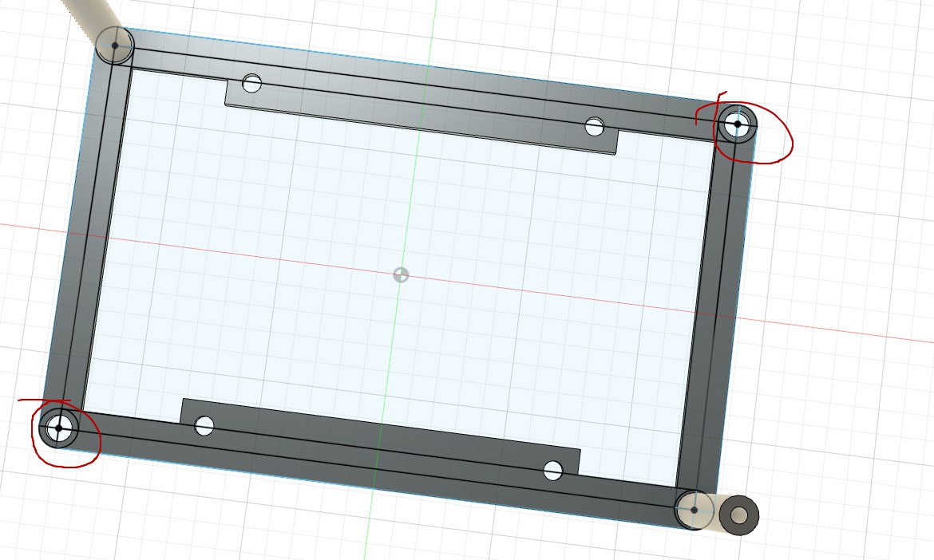Select the right hole in the lower mounting tab

[553, 471]
